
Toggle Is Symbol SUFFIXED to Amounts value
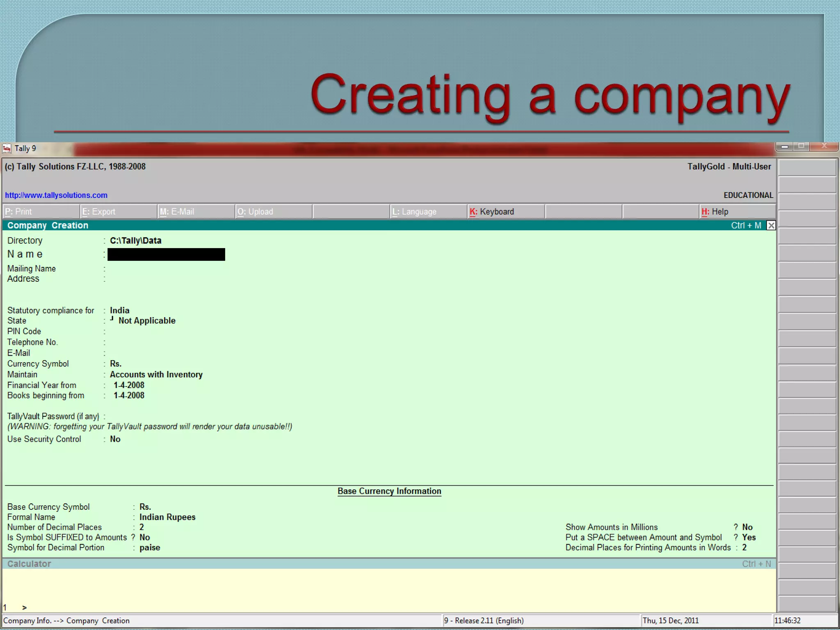click(x=144, y=537)
